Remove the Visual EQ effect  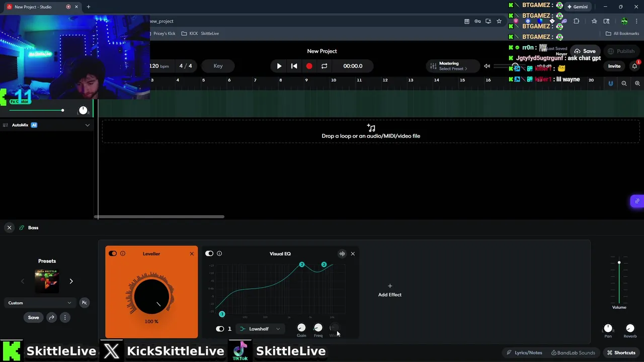tap(353, 253)
